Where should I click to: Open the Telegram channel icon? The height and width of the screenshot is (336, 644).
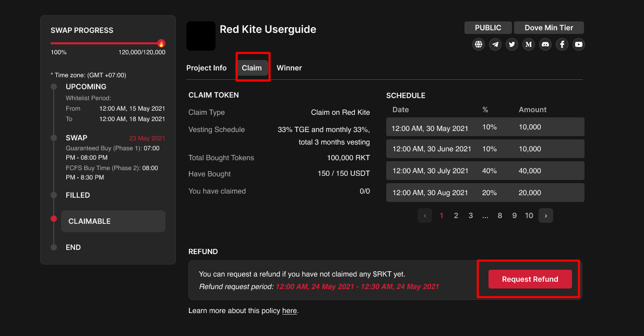495,44
